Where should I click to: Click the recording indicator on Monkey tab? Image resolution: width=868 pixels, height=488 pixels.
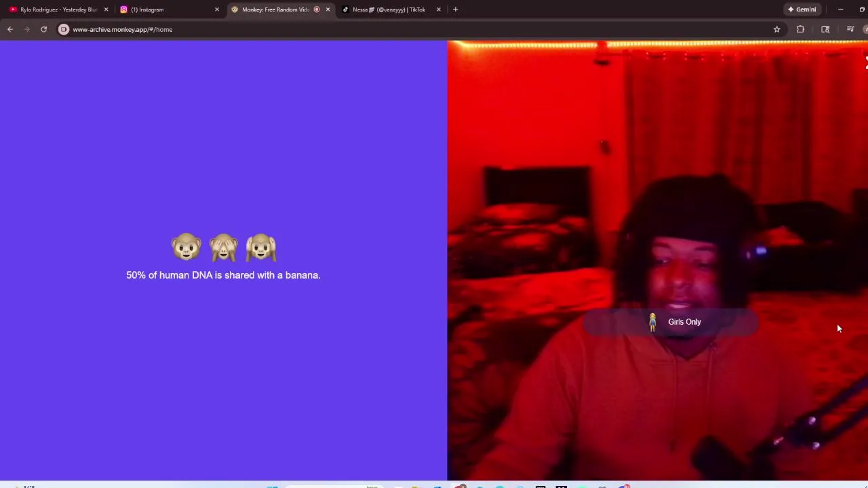pyautogui.click(x=317, y=9)
